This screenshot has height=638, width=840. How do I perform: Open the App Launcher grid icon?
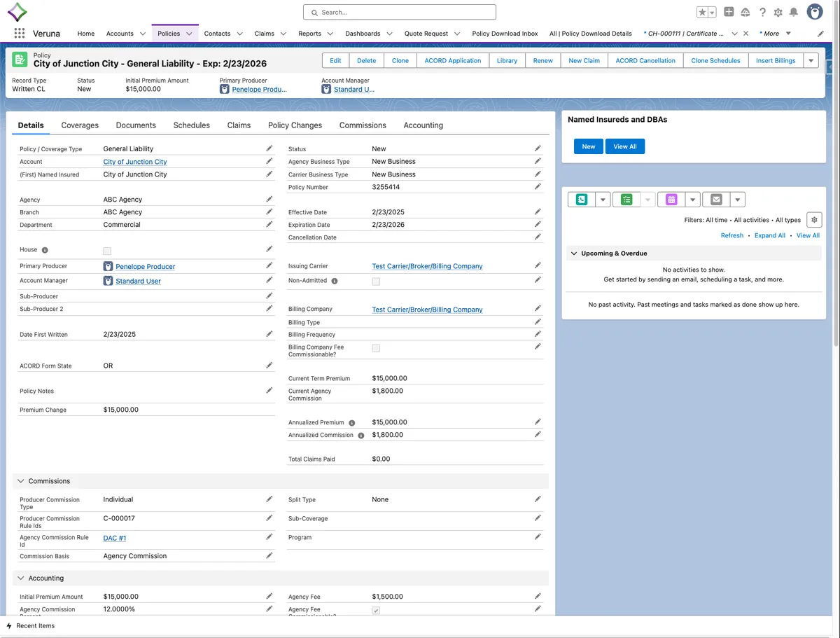[x=19, y=33]
